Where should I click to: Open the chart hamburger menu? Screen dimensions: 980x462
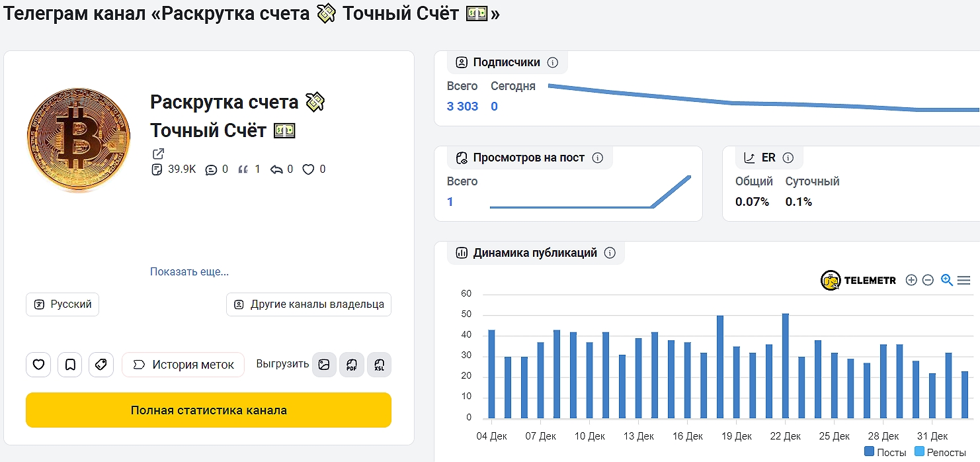[x=964, y=280]
